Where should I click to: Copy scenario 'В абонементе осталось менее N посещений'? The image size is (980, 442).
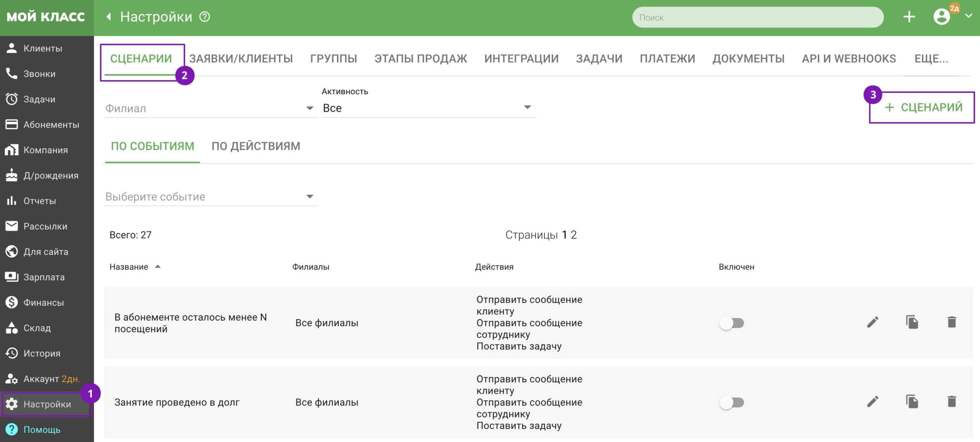pyautogui.click(x=912, y=322)
